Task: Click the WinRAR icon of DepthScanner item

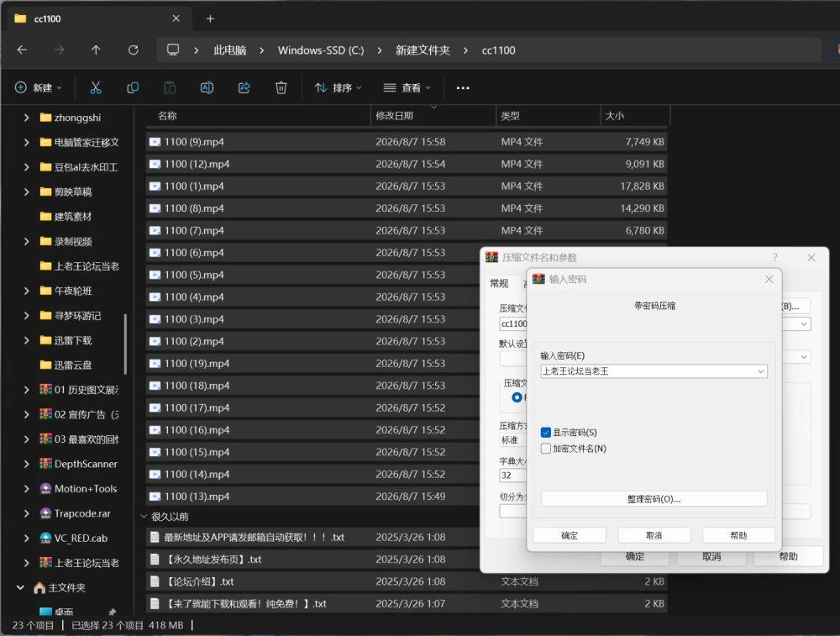Action: [45, 464]
